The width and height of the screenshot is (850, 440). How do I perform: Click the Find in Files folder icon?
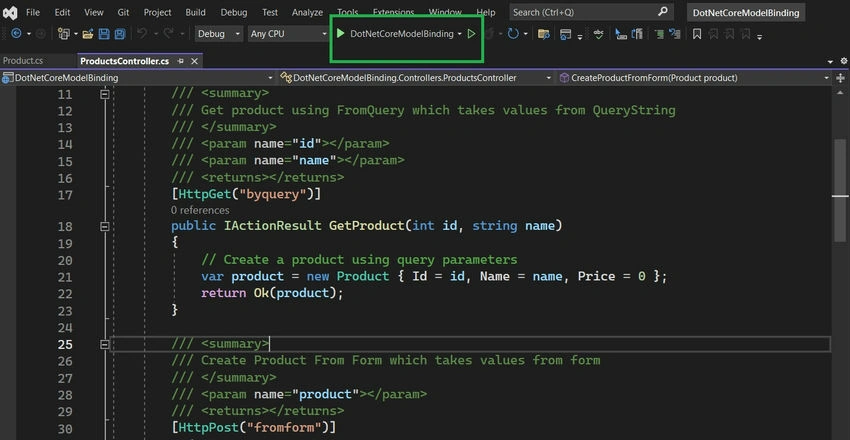[x=543, y=34]
